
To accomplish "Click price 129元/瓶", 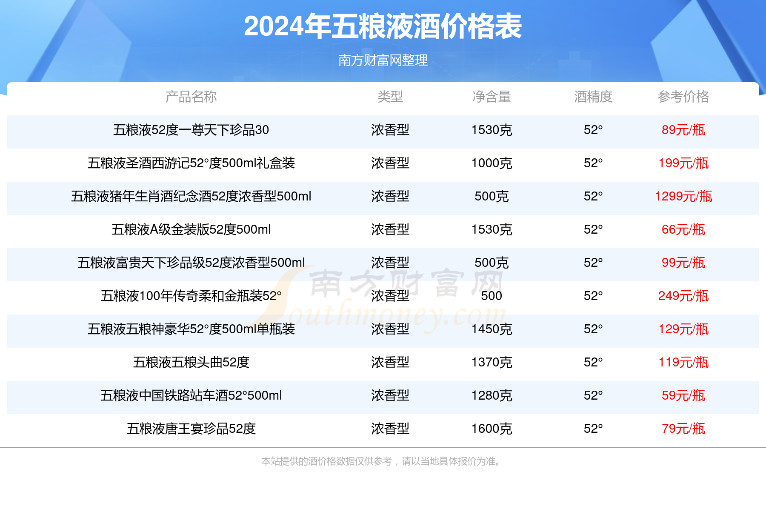I will coord(683,329).
